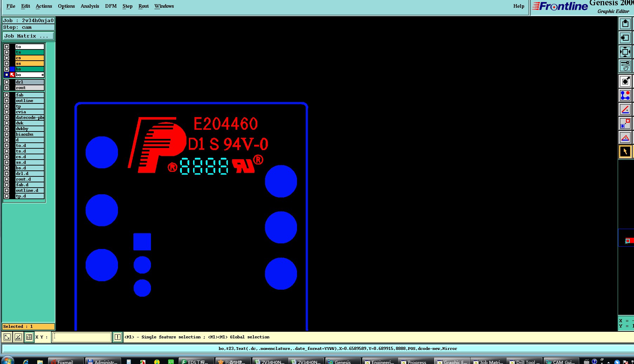Screen dimensions: 634x364
Task: Switch to CAM Guide taskbar window
Action: [561, 361]
